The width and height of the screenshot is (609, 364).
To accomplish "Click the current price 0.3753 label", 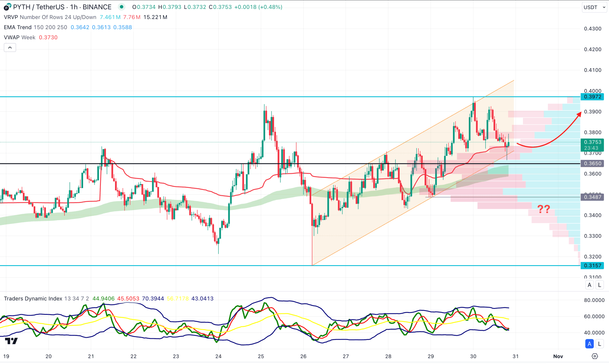I will click(x=592, y=145).
